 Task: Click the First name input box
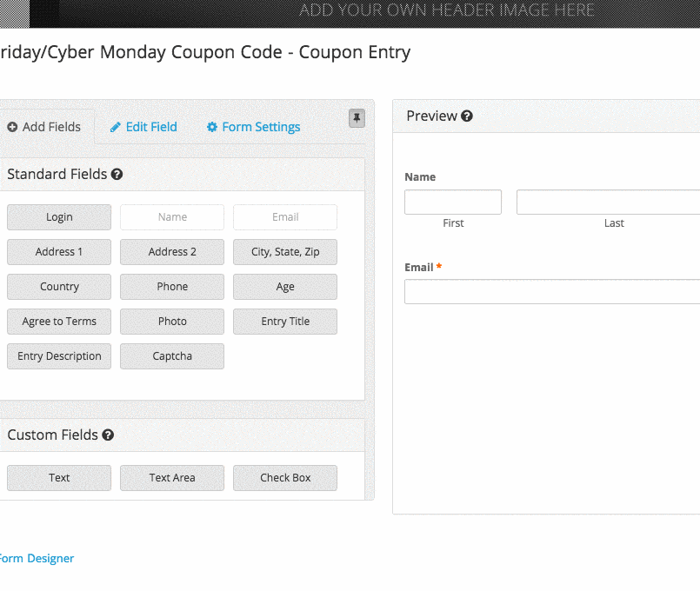(x=453, y=203)
